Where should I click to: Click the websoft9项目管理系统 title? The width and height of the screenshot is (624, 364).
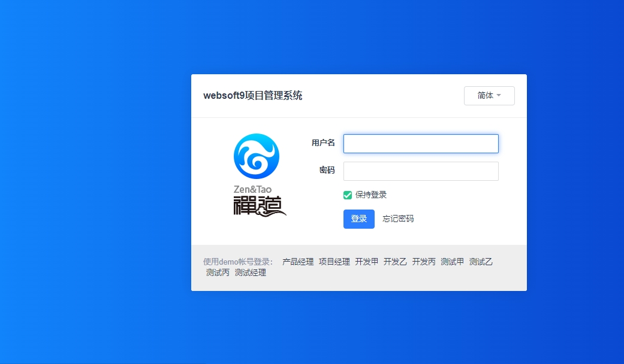coord(252,96)
